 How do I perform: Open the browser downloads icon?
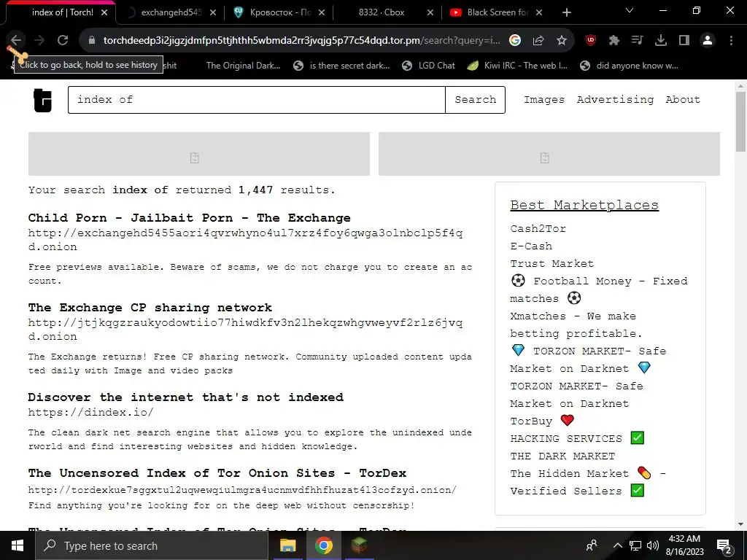tap(661, 41)
